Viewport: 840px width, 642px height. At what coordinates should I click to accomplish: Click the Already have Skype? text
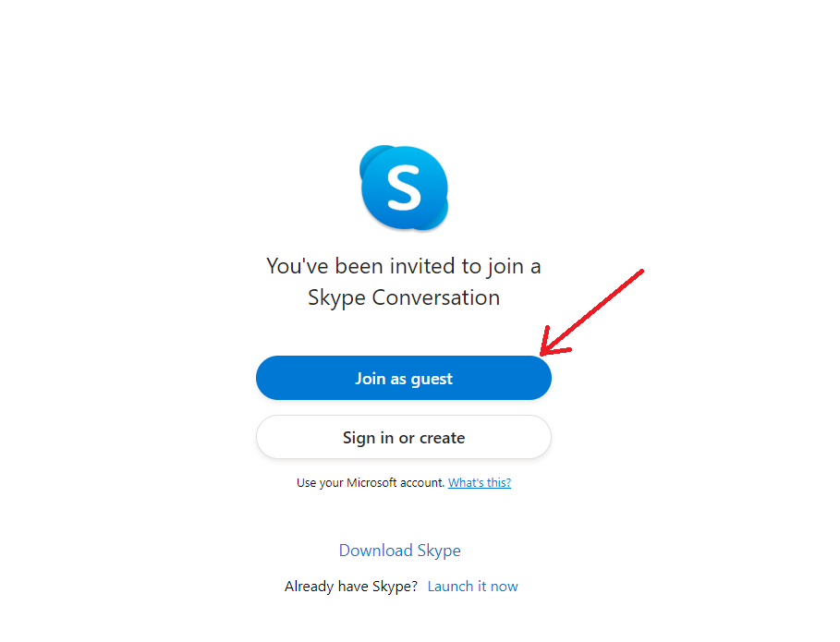tap(351, 587)
